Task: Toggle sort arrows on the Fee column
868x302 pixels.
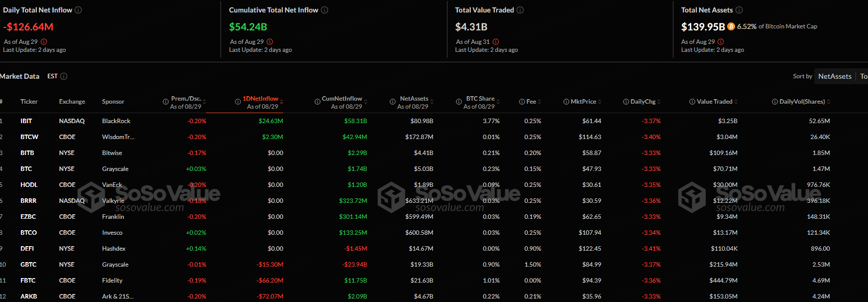Action: point(540,102)
